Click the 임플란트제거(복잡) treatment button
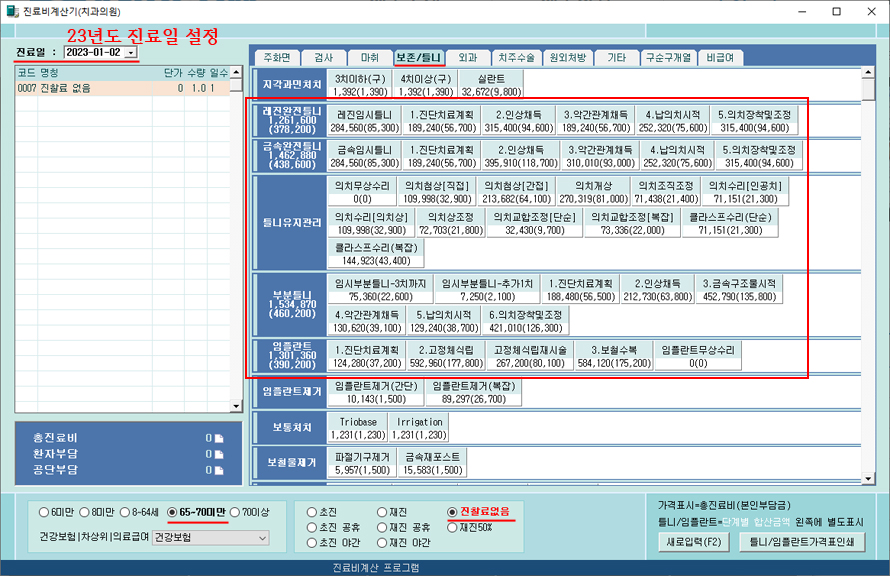Image resolution: width=890 pixels, height=576 pixels. point(473,391)
